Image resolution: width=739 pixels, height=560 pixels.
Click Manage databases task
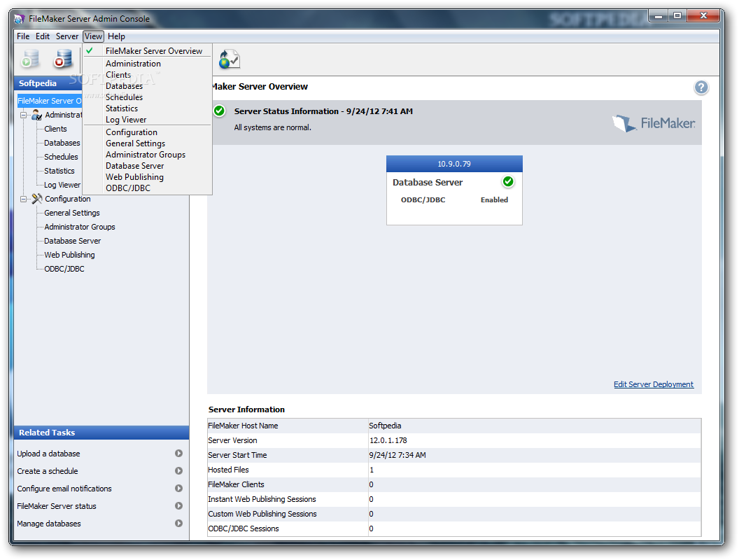coord(49,523)
